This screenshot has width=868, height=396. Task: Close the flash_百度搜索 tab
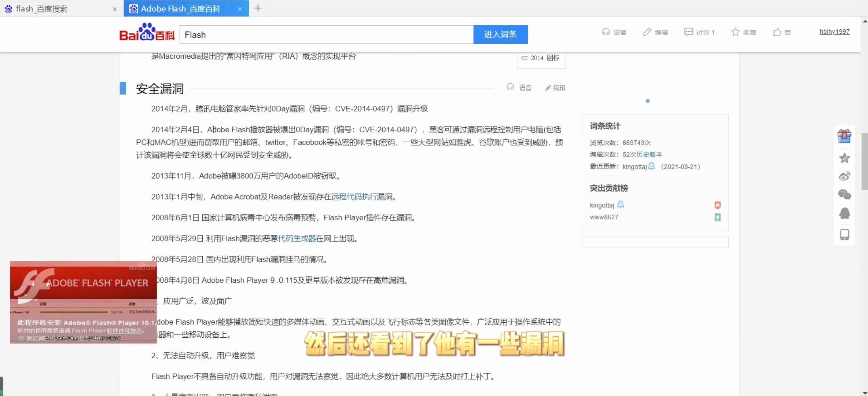(115, 9)
